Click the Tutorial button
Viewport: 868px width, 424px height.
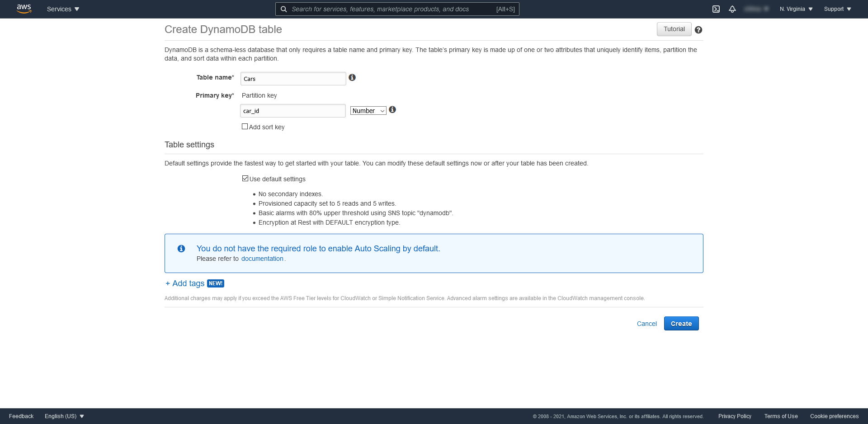click(x=674, y=29)
